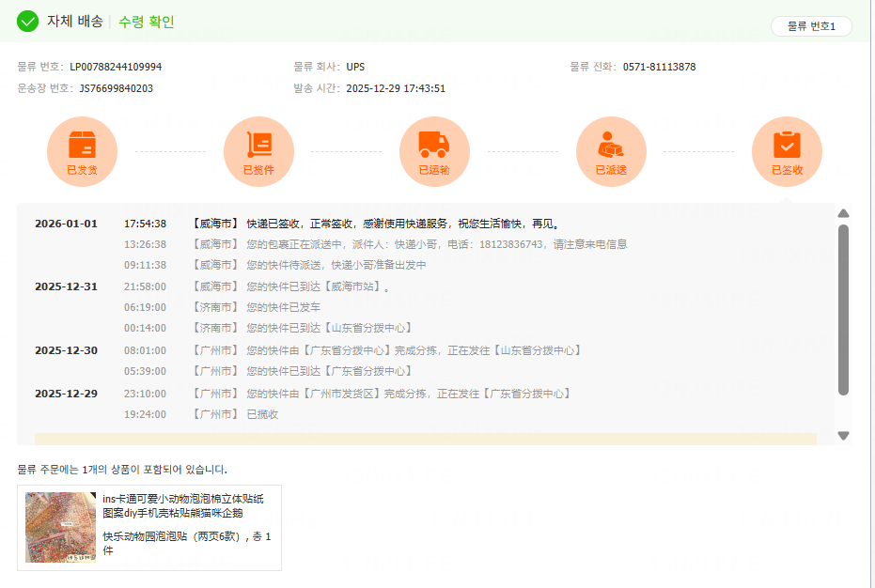The image size is (875, 588).
Task: Click the green checkmark status icon
Action: click(28, 22)
